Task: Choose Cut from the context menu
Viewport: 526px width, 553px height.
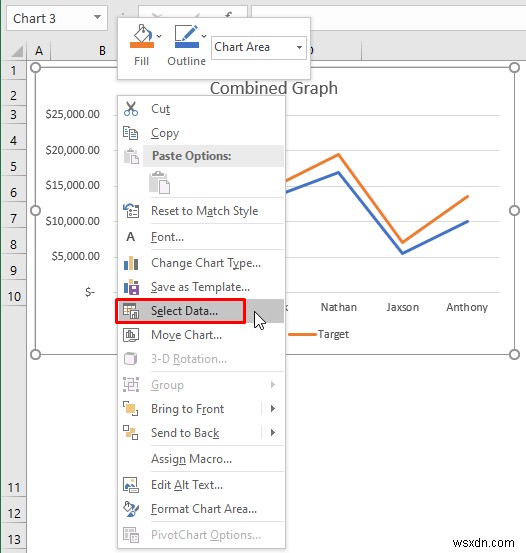Action: click(201, 109)
